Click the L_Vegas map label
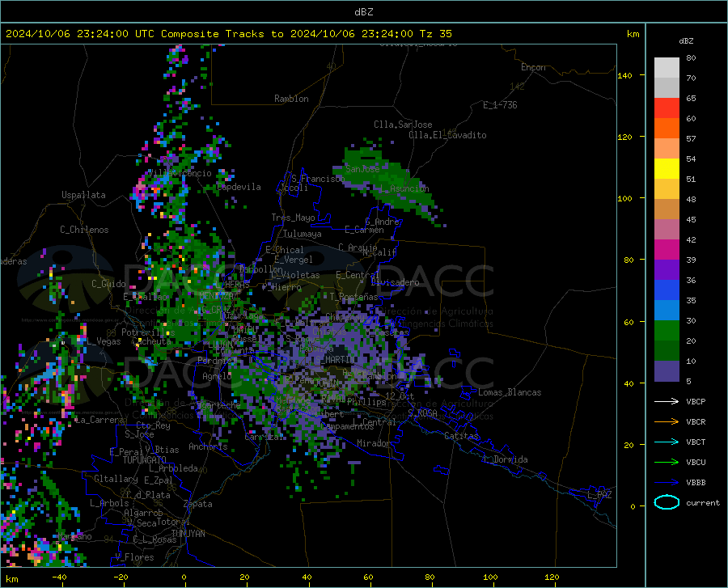Viewport: 728px width, 588px height. click(x=104, y=341)
